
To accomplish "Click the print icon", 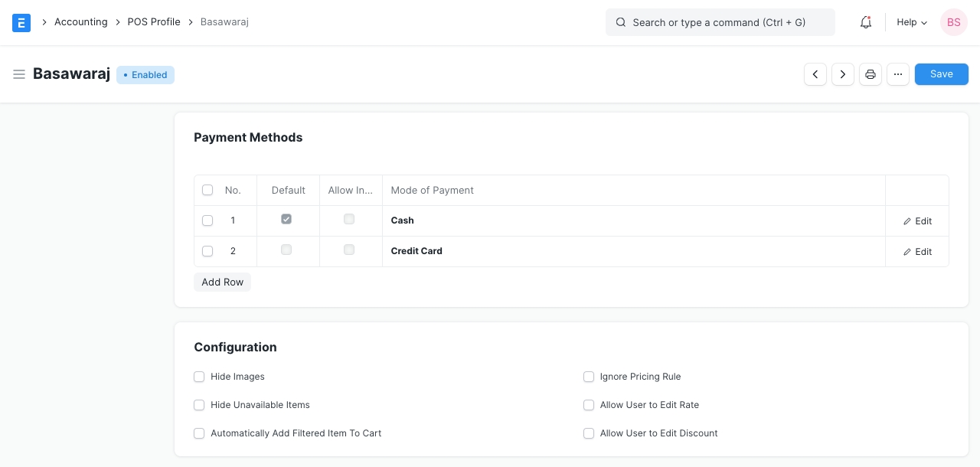I will (x=871, y=74).
